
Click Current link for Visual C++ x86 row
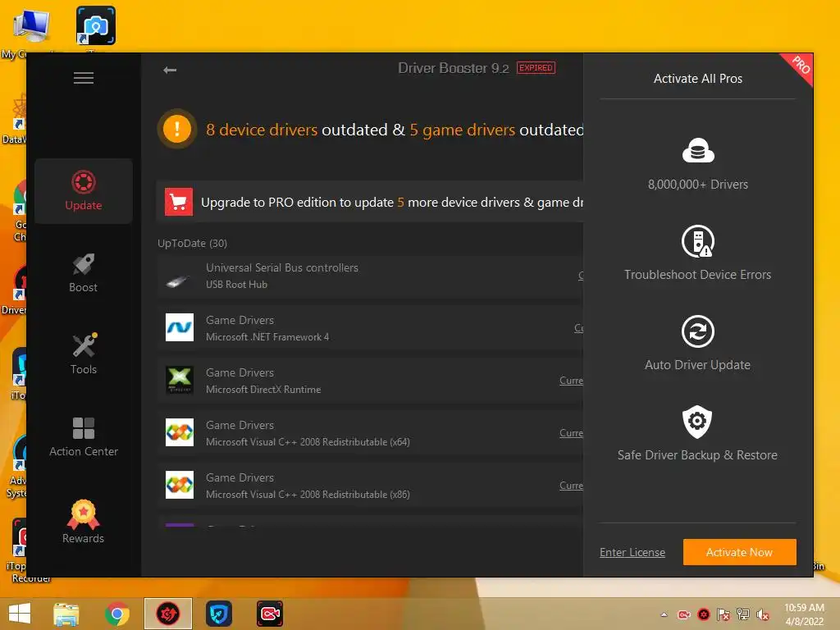571,486
